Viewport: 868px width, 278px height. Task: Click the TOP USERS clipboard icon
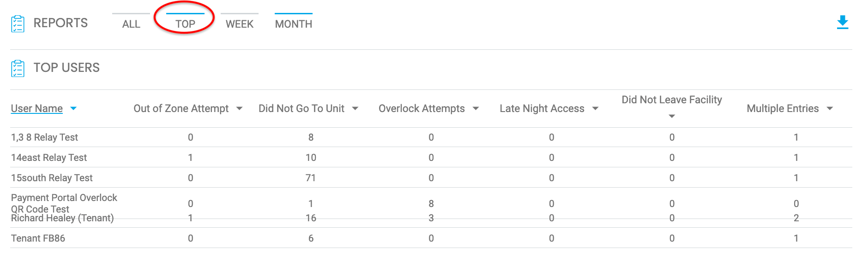pyautogui.click(x=18, y=67)
